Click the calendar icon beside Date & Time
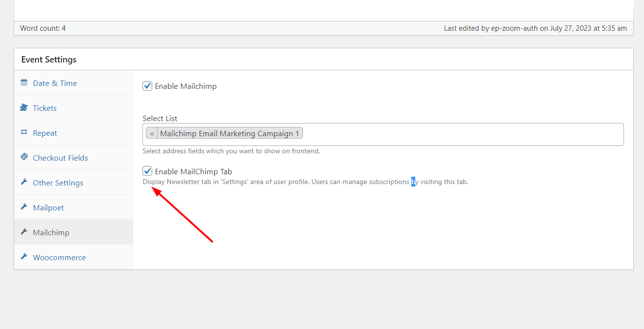This screenshot has width=644, height=329. click(x=24, y=82)
